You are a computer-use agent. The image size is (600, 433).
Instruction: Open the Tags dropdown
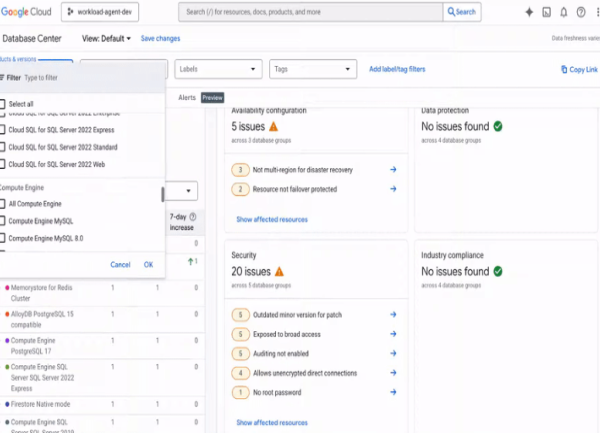point(313,69)
